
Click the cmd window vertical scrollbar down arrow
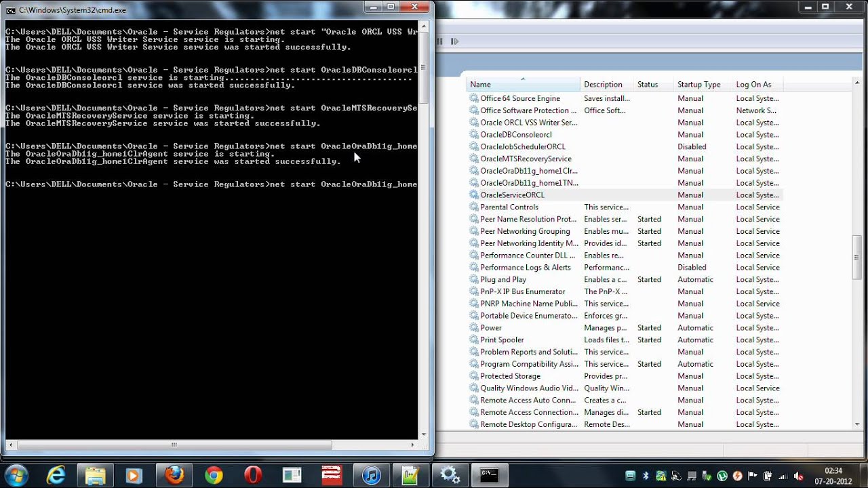pos(424,434)
